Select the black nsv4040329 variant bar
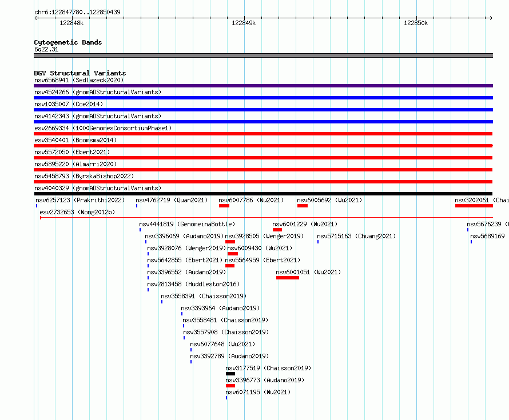The image size is (509, 420). 263,194
